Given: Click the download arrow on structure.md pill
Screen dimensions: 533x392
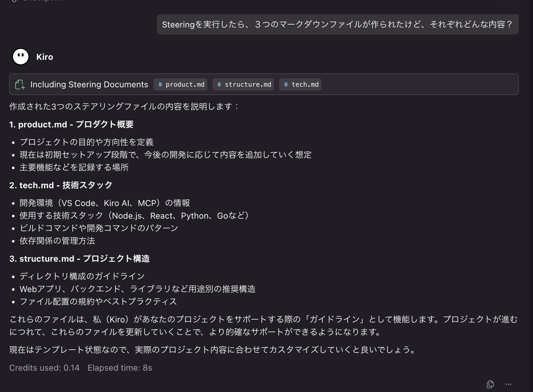Looking at the screenshot, I should click(x=219, y=84).
